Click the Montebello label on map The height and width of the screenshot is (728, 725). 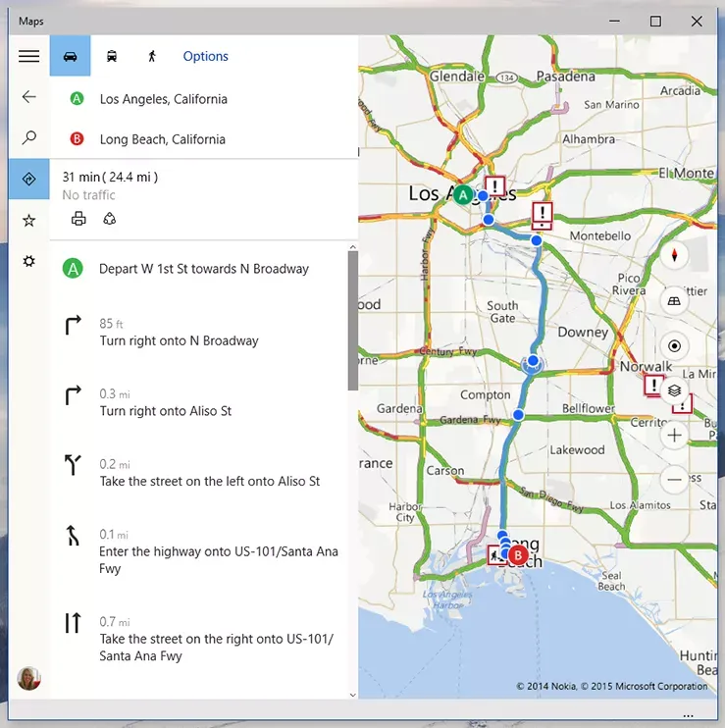point(600,235)
